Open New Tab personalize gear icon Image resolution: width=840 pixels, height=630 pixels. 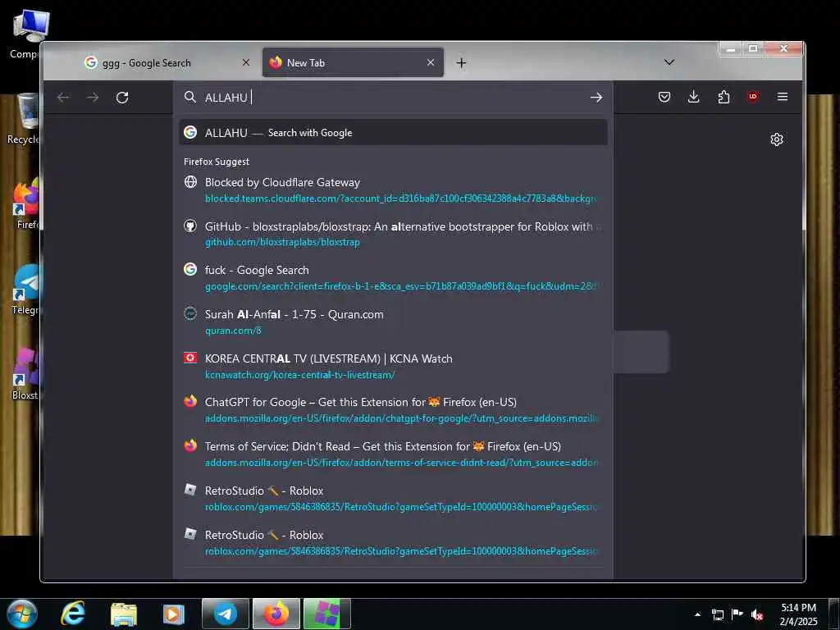pyautogui.click(x=777, y=139)
